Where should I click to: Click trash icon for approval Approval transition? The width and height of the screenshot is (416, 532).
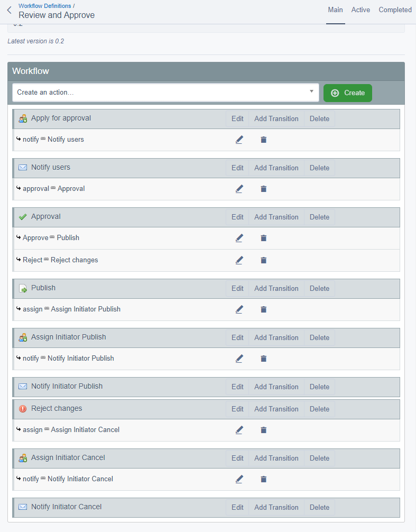tap(263, 189)
